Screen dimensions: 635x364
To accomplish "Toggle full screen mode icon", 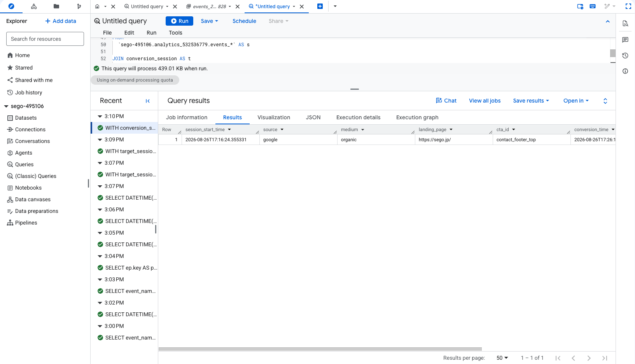I will 628,6.
